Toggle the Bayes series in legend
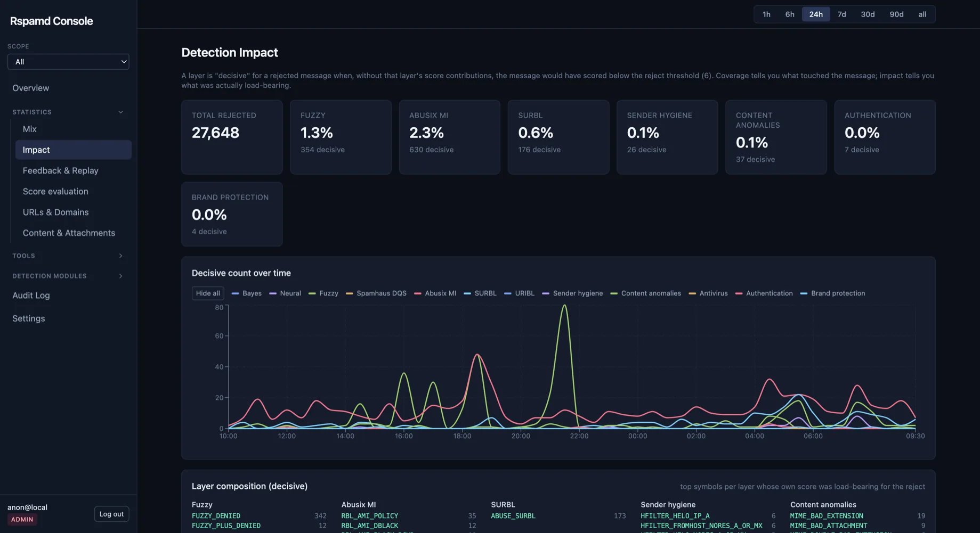This screenshot has height=533, width=980. 247,293
